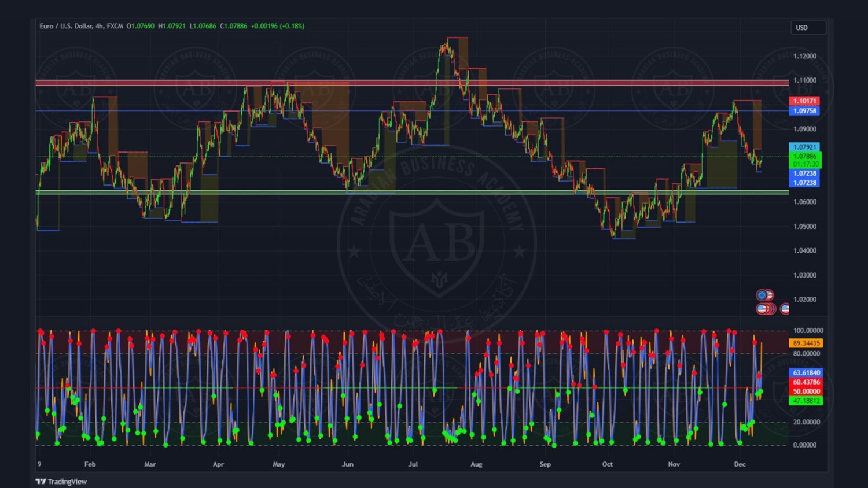The image size is (868, 488).
Task: Select the orange 89.34435 indicator value label
Action: (x=806, y=343)
